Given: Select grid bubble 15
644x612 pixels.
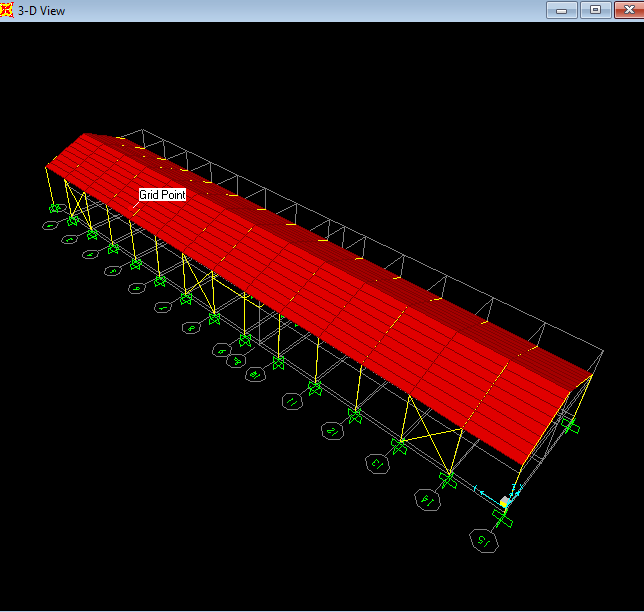Looking at the screenshot, I should click(x=484, y=541).
